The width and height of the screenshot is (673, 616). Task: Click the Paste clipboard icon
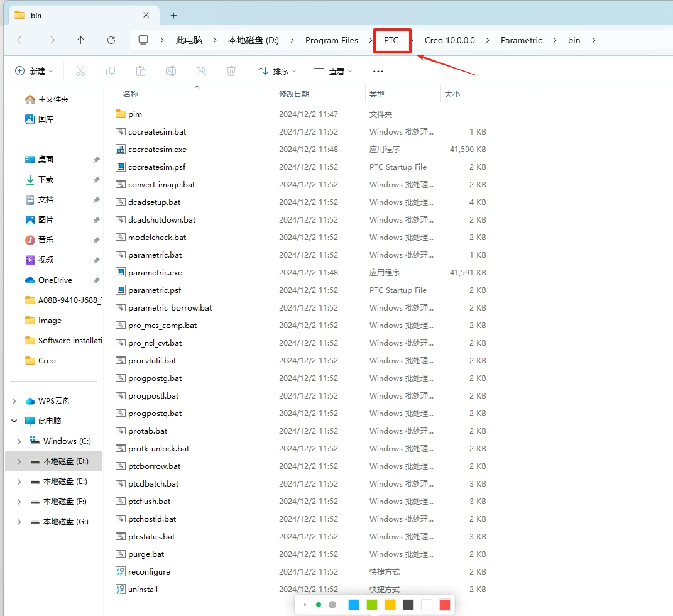point(141,71)
